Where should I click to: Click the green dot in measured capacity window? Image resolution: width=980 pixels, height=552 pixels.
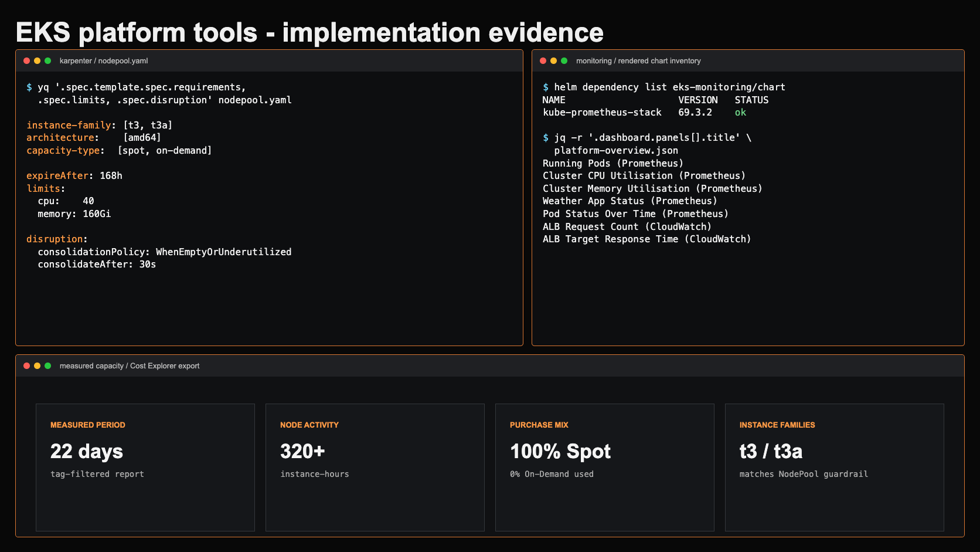click(47, 366)
